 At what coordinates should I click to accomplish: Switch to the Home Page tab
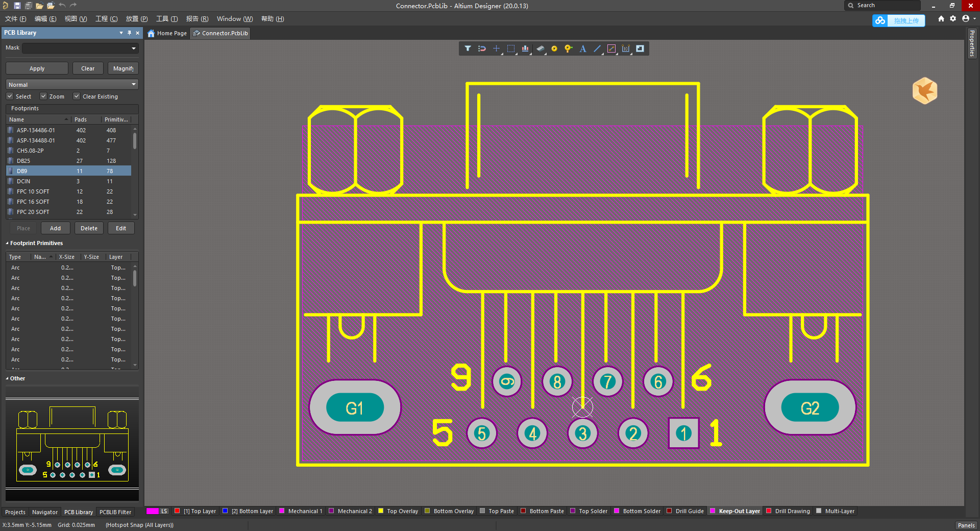coord(167,33)
